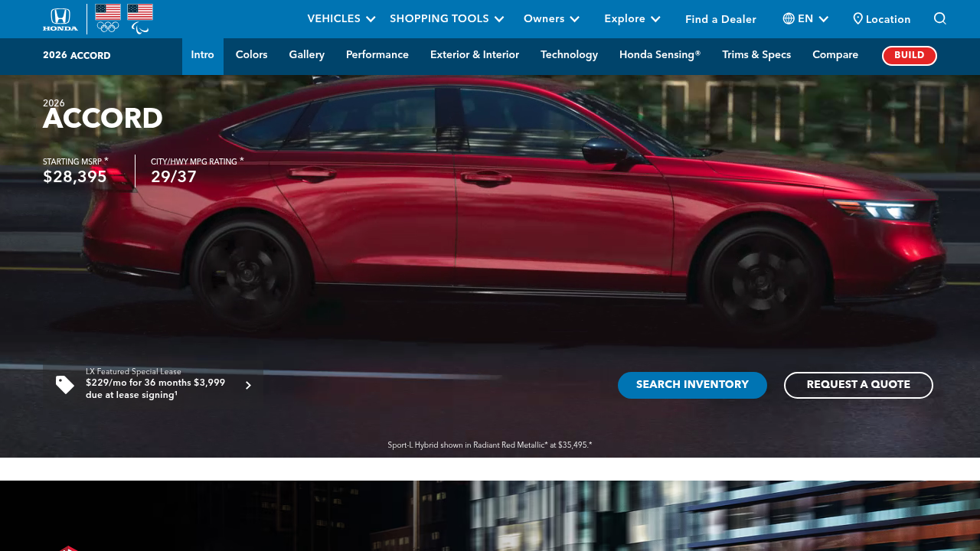Image resolution: width=980 pixels, height=551 pixels.
Task: Change language via EN selector
Action: [x=805, y=19]
